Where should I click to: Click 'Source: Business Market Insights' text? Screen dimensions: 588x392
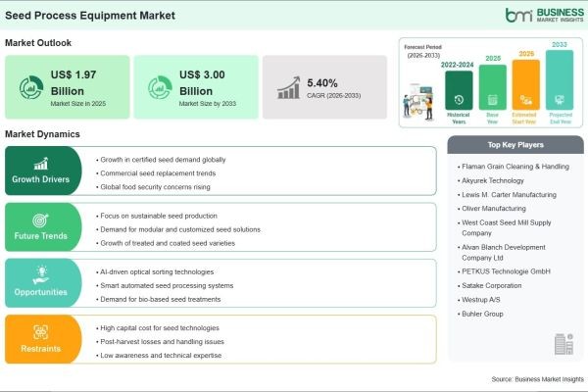[537, 379]
